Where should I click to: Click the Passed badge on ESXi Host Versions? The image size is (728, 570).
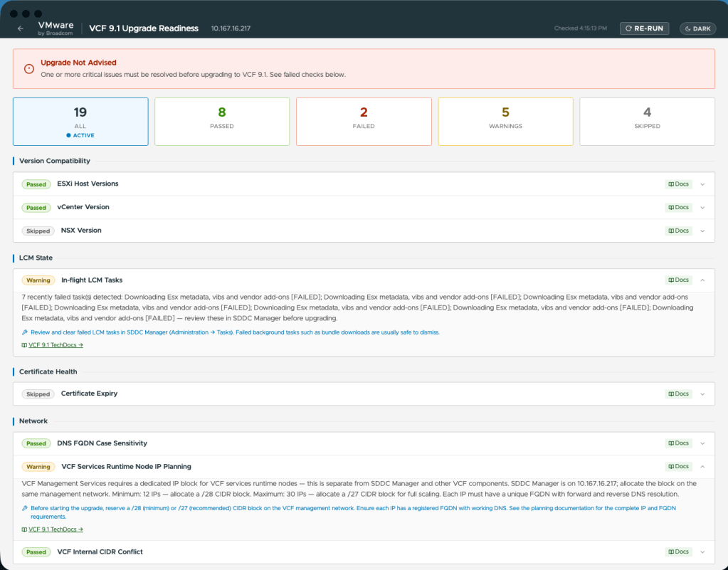click(x=36, y=184)
